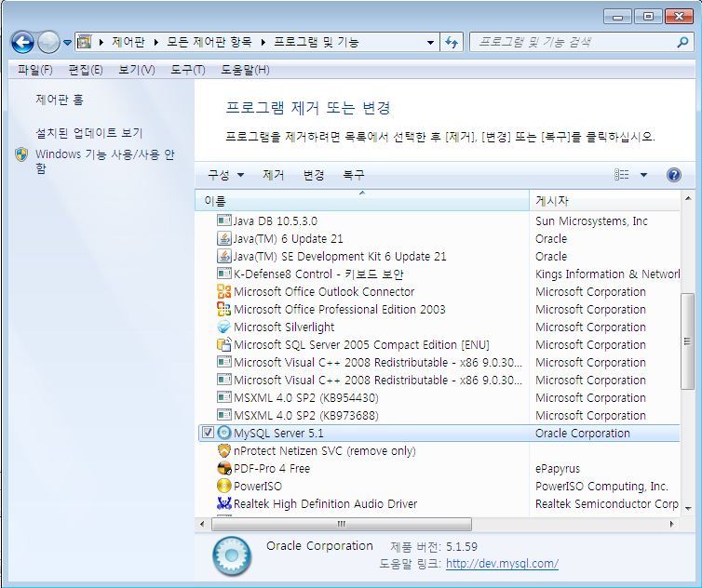Image resolution: width=702 pixels, height=588 pixels.
Task: Click the 변경 change button
Action: [314, 175]
